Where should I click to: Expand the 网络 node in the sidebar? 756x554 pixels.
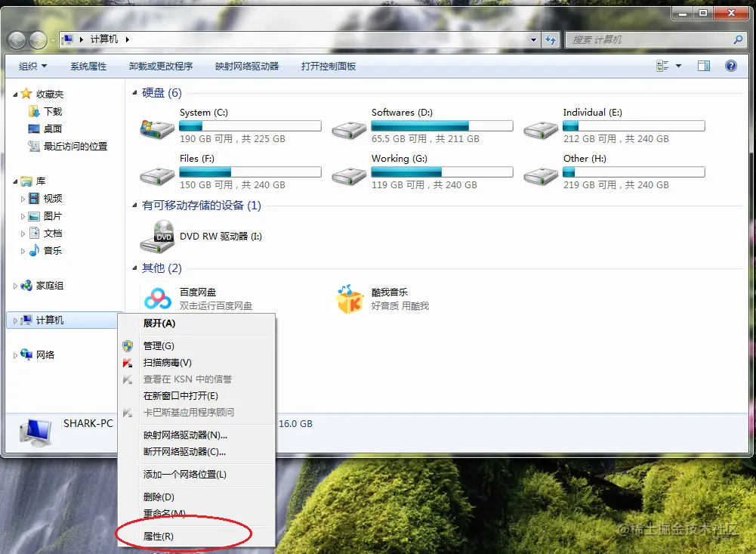point(14,354)
